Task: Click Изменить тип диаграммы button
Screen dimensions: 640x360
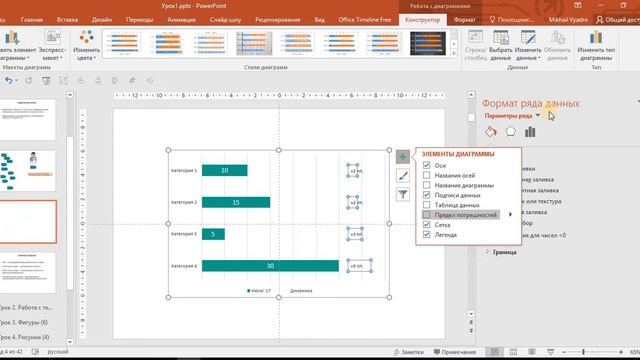Action: coord(596,45)
